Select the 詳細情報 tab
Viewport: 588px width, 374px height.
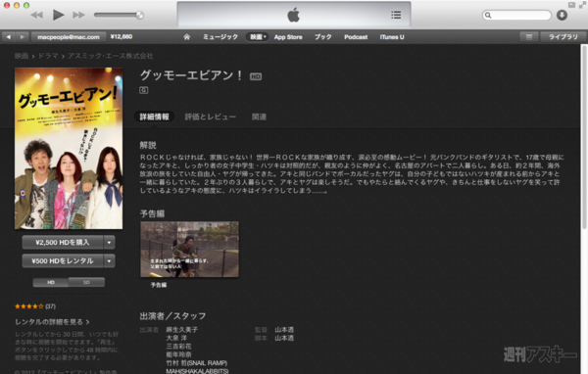155,117
